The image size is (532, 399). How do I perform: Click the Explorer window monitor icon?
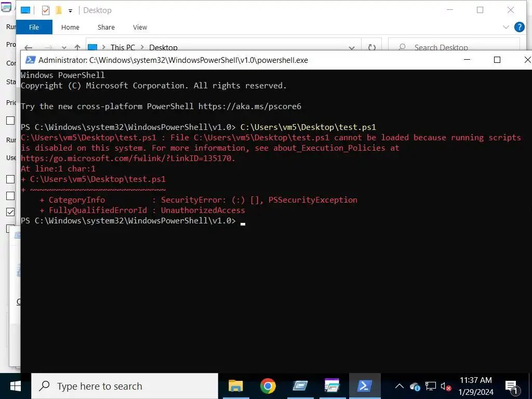pyautogui.click(x=25, y=10)
